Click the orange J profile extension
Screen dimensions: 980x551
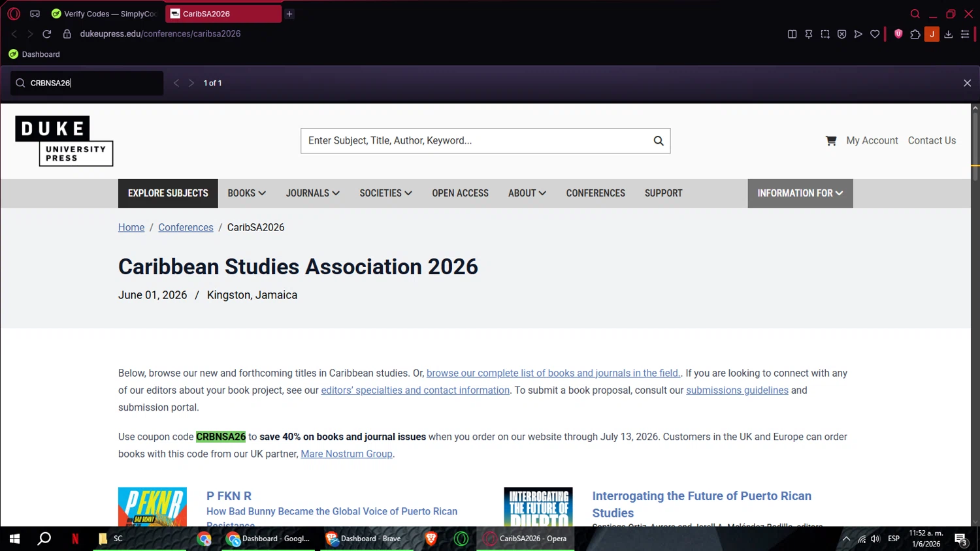coord(932,34)
